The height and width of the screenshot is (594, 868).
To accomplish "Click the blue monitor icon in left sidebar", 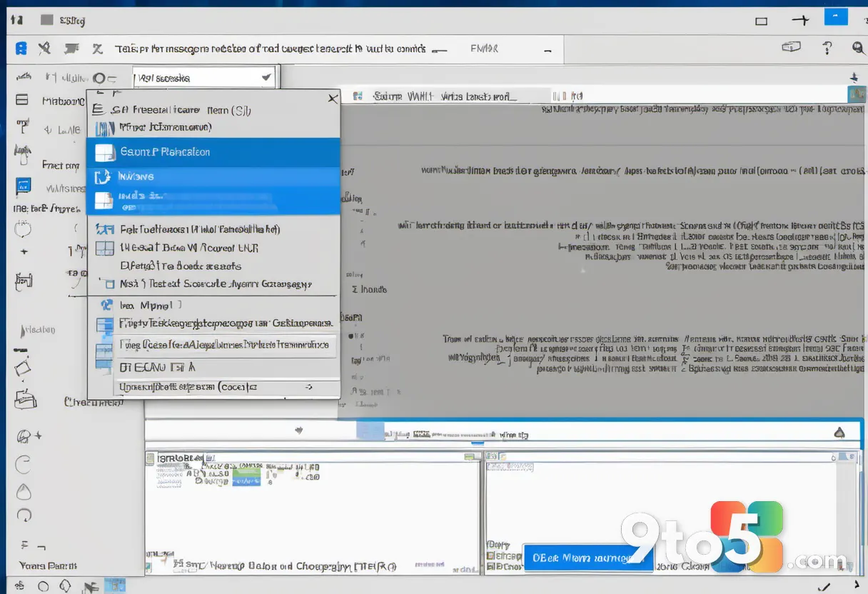I will click(23, 186).
